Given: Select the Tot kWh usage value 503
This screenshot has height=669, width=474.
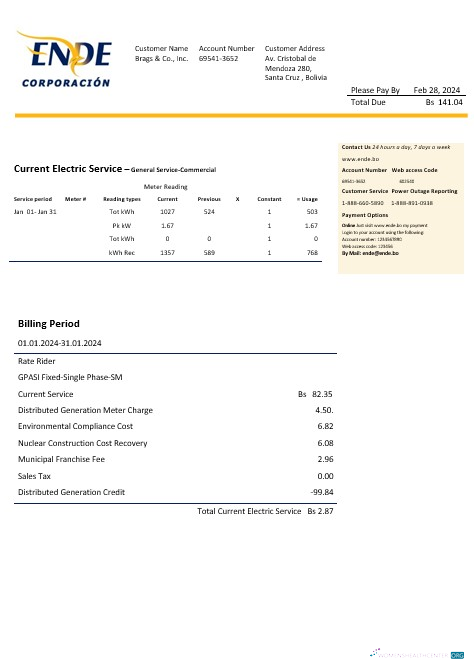Looking at the screenshot, I should 312,212.
